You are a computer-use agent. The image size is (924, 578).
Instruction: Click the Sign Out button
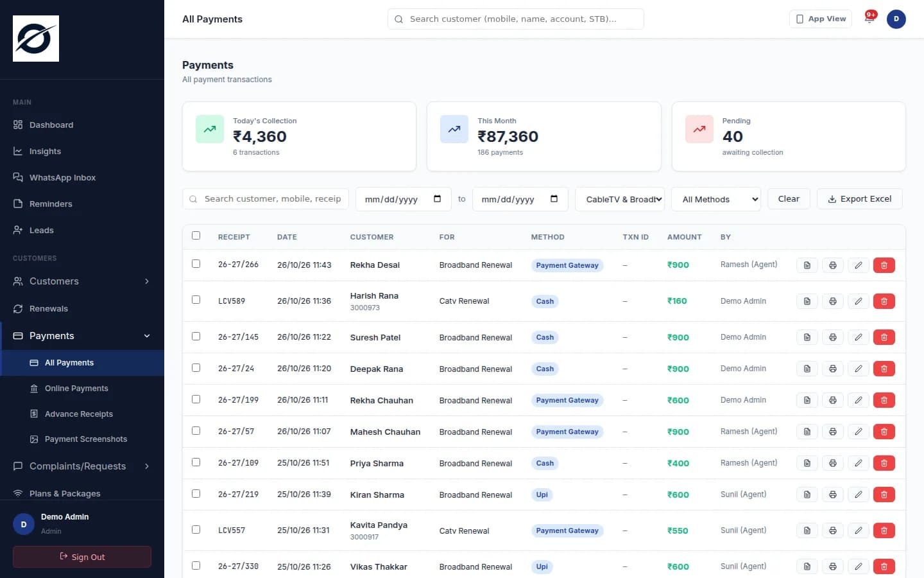click(82, 557)
